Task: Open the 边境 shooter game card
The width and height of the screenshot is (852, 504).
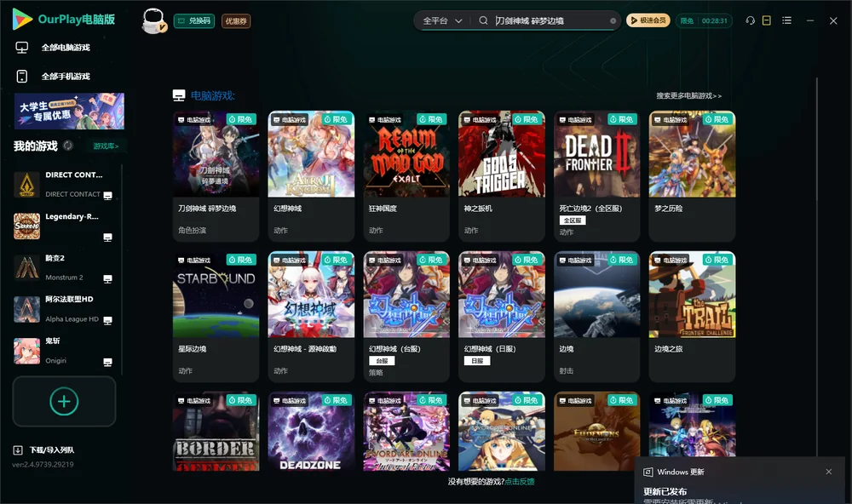Action: pos(596,317)
